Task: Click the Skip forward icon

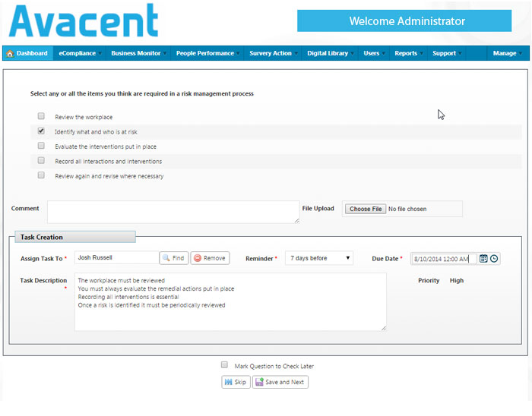Action: tap(228, 382)
